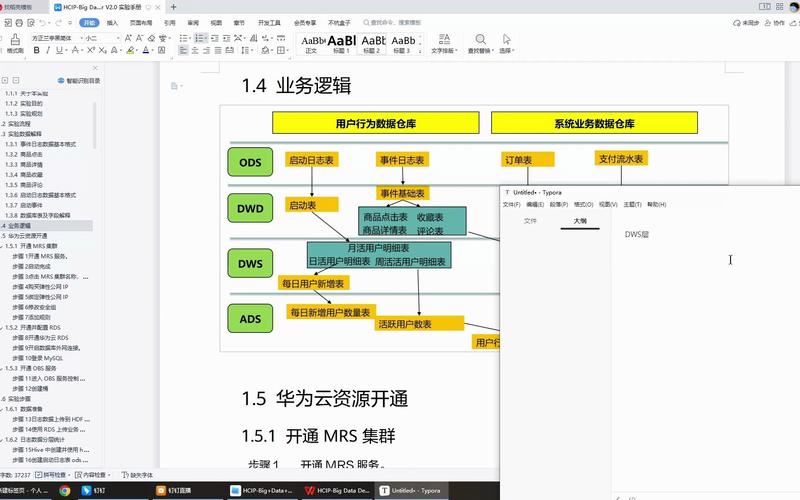Switch to the 开发工具 Developer tab

269,22
